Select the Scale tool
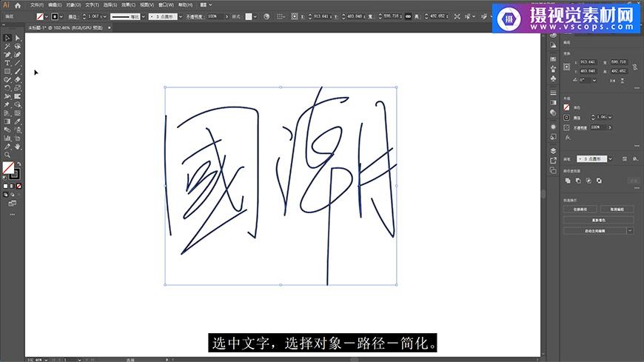This screenshot has height=362, width=644. coord(17,88)
